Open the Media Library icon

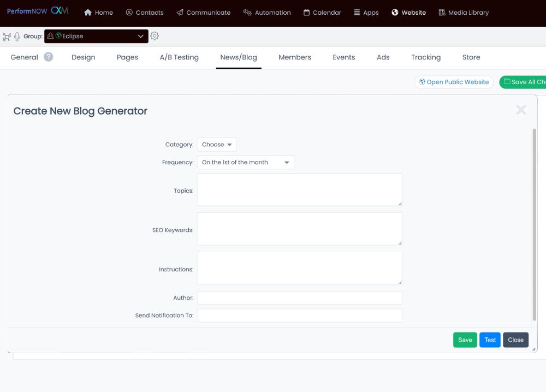point(442,12)
